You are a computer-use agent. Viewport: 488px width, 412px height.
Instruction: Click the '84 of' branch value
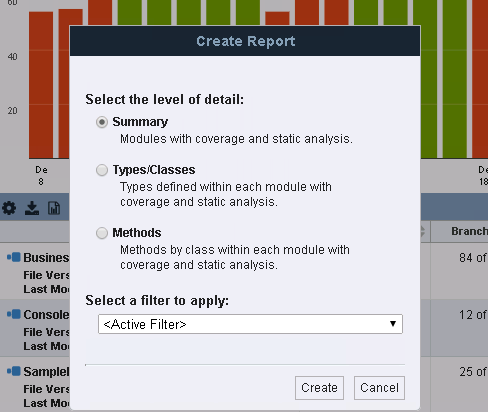click(x=473, y=258)
